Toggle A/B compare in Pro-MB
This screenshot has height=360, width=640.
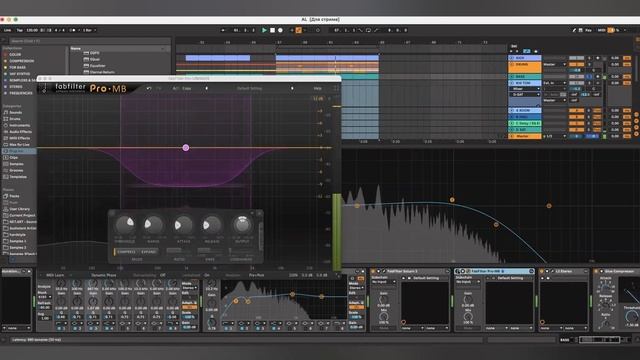(176, 89)
